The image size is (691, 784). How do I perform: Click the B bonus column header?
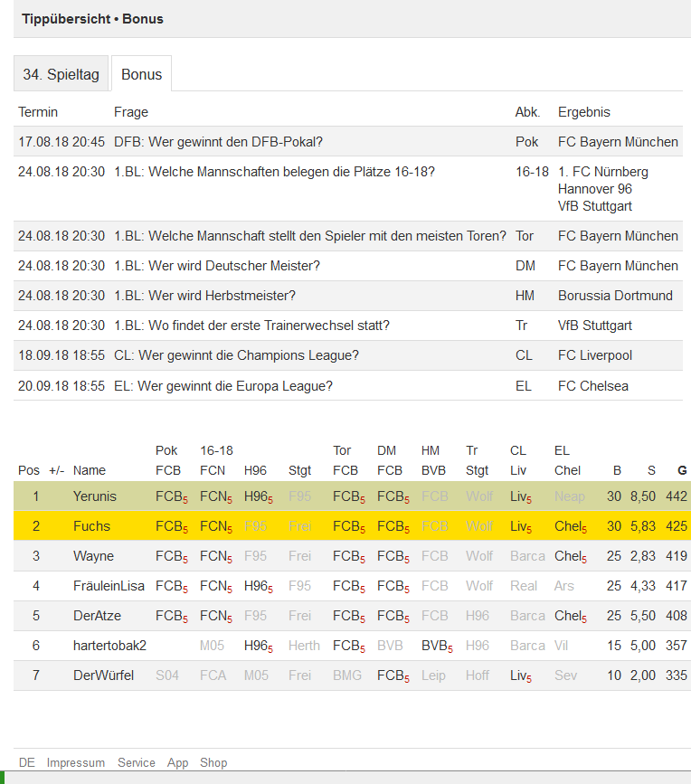click(617, 470)
